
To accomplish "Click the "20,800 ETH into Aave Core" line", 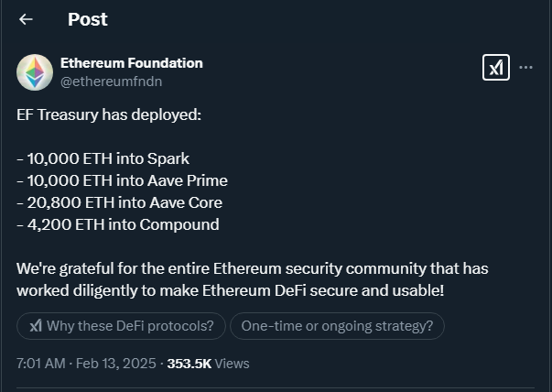I will click(x=119, y=202).
